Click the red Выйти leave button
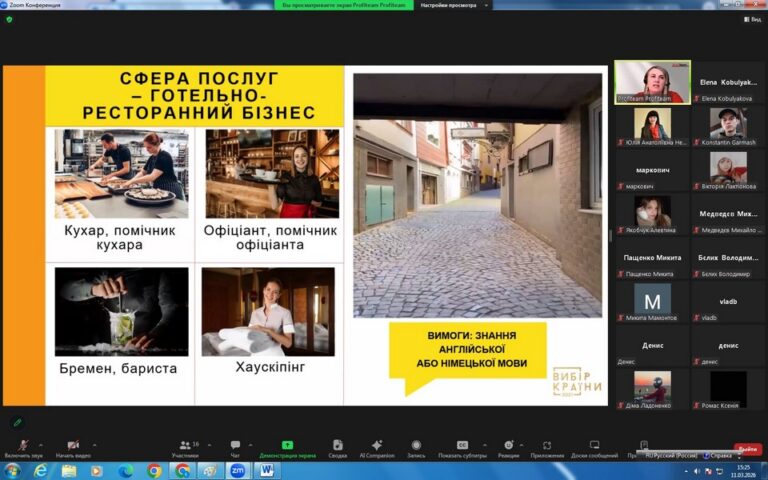The width and height of the screenshot is (768, 480). point(747,449)
